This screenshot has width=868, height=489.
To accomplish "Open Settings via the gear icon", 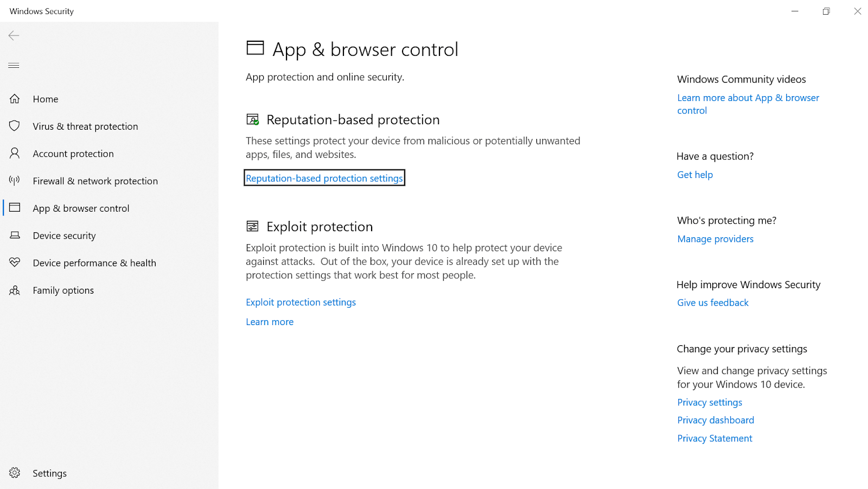I will (15, 473).
